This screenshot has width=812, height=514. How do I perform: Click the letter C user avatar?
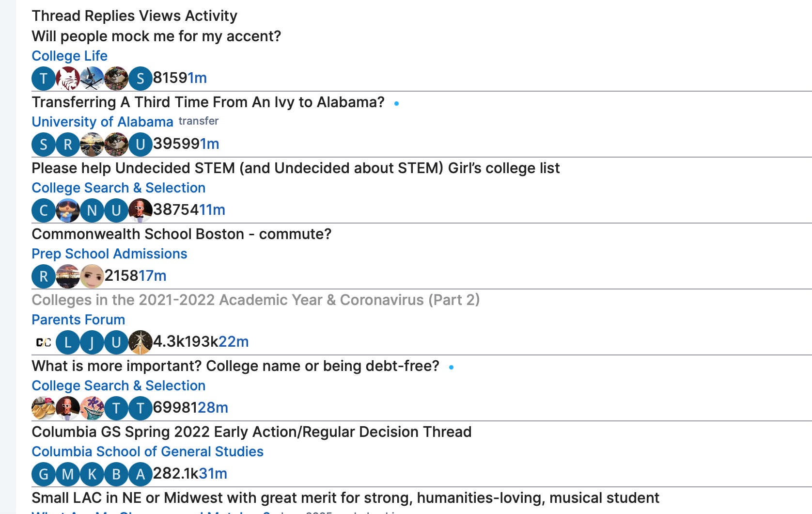click(x=44, y=210)
